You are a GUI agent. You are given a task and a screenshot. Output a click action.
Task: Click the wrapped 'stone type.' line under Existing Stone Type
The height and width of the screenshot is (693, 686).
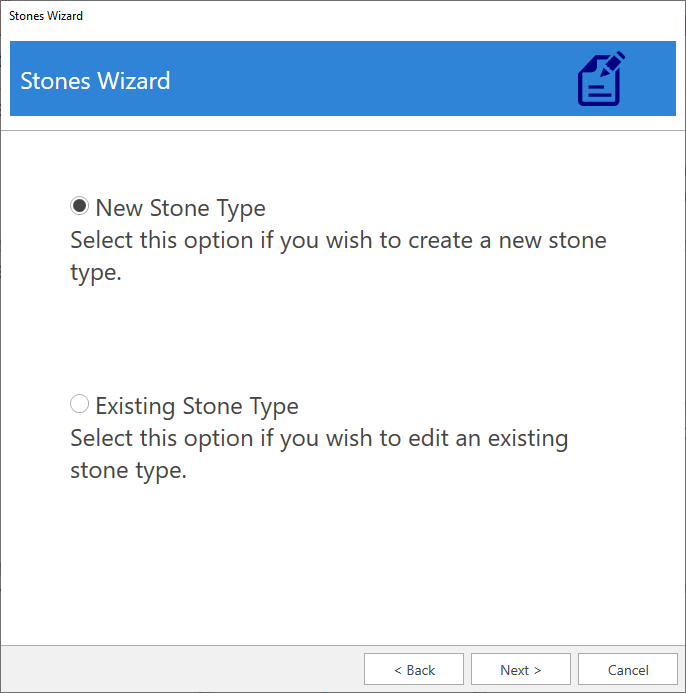(x=128, y=471)
